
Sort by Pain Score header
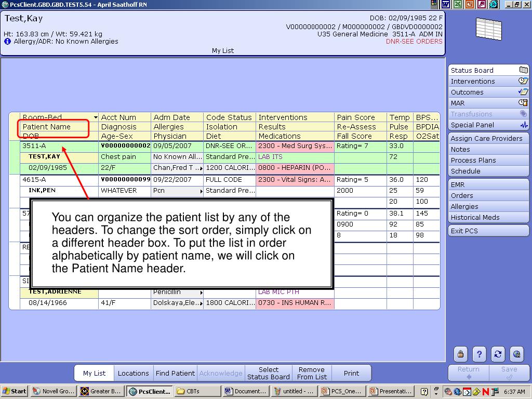click(x=361, y=117)
